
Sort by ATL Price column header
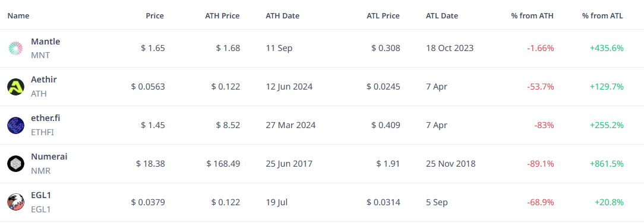coord(383,16)
